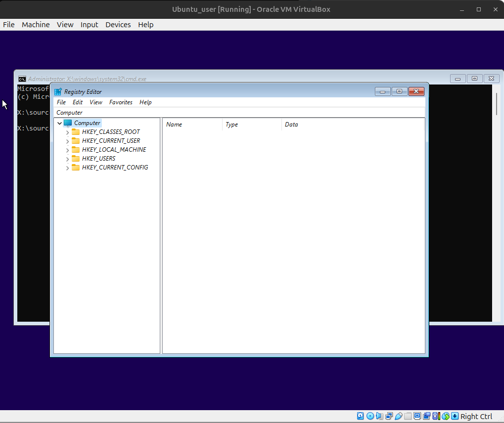This screenshot has height=423, width=504.
Task: Click the HKEY_LOCAL_MACHINE folder icon
Action: point(76,150)
